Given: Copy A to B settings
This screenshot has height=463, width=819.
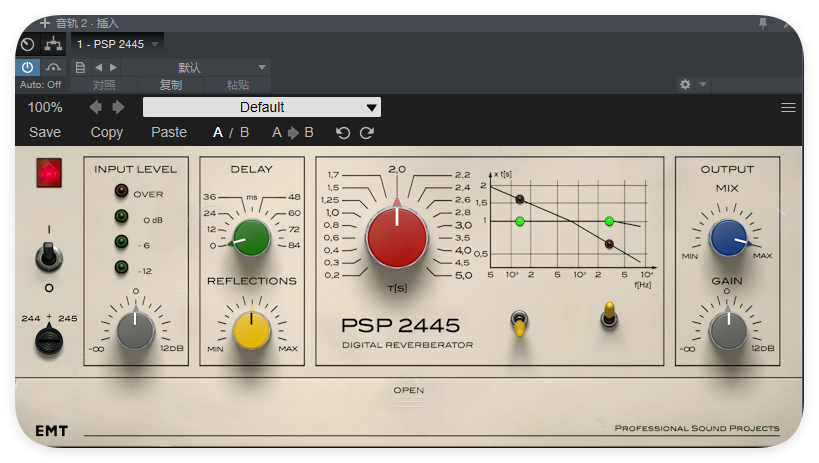Looking at the screenshot, I should (x=292, y=133).
